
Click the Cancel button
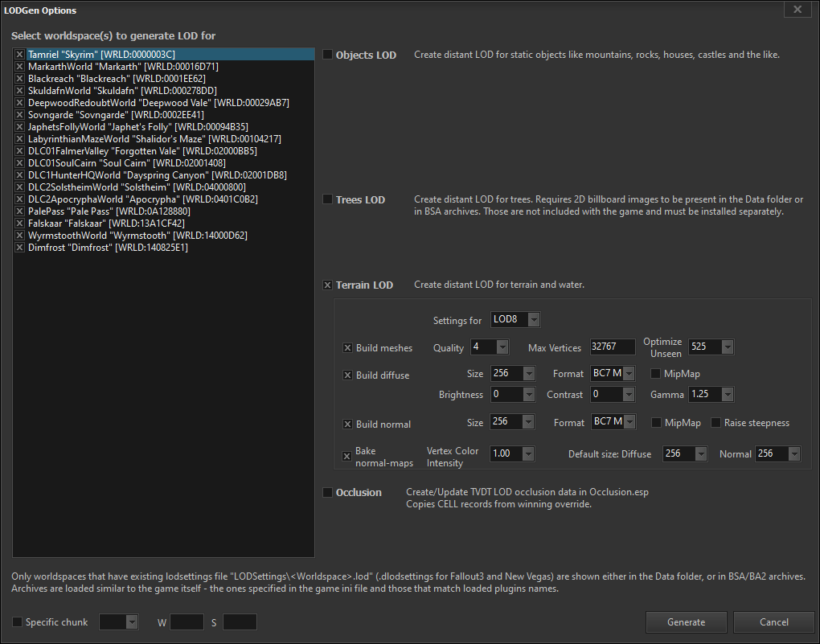(774, 622)
